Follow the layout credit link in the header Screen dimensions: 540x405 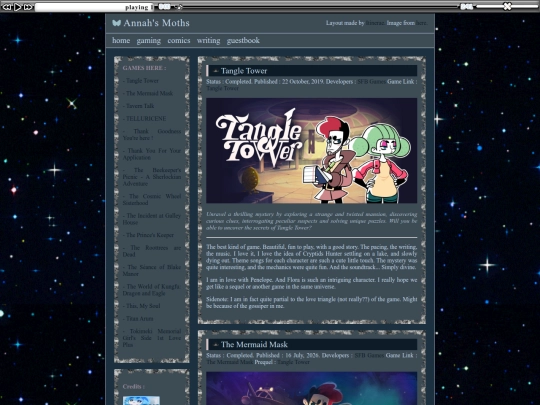375,23
